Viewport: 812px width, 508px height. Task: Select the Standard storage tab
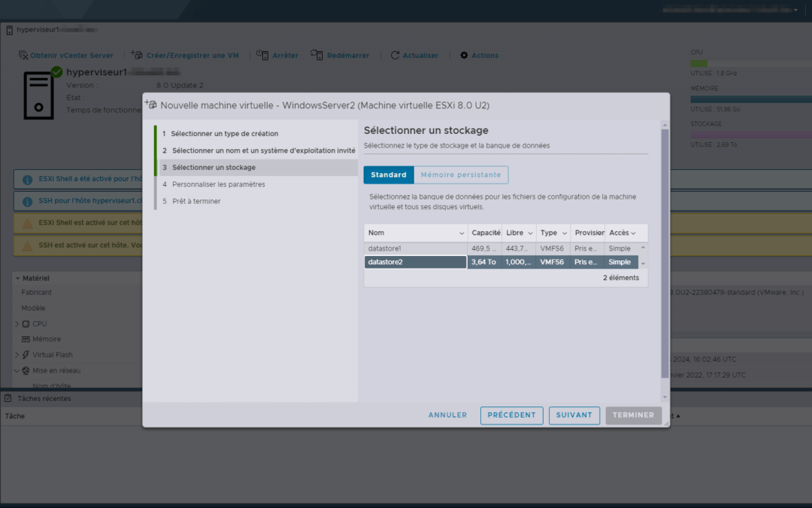tap(389, 175)
